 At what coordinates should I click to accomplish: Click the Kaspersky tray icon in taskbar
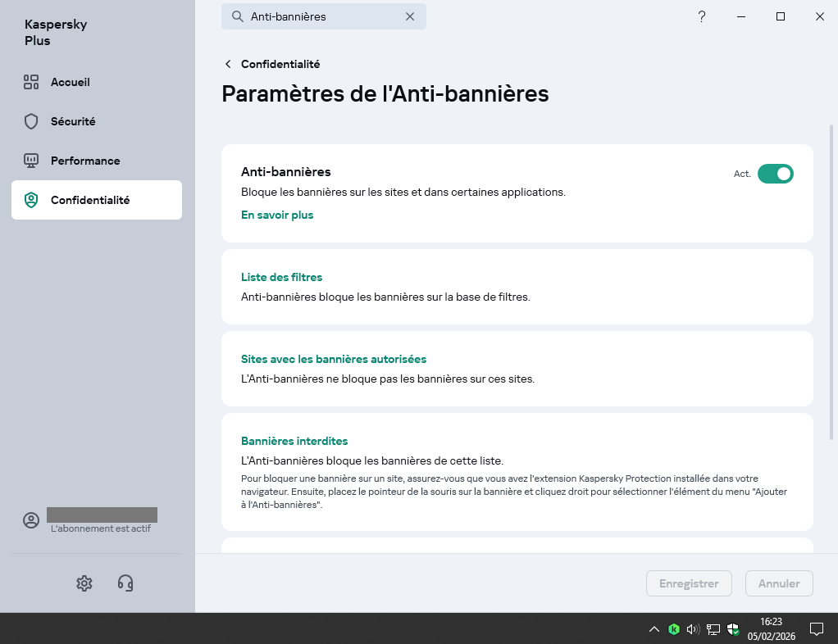(674, 629)
